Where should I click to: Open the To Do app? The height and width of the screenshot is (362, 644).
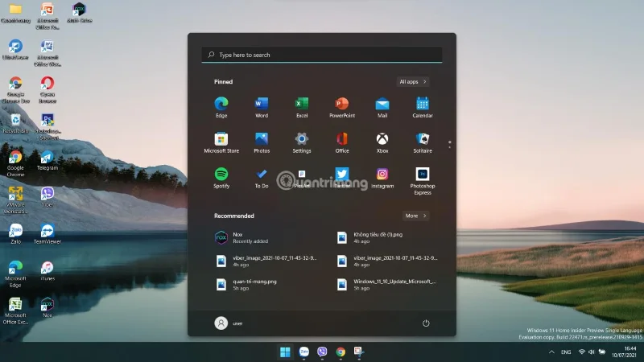tap(261, 178)
